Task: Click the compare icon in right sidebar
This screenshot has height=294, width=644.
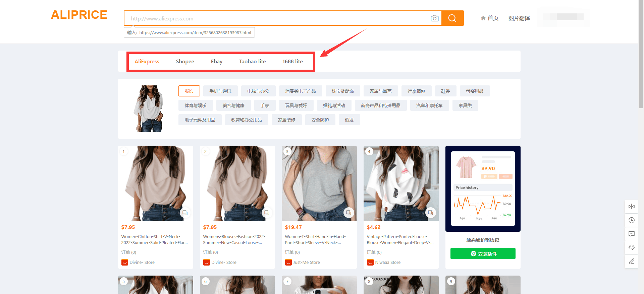Action: (x=632, y=206)
